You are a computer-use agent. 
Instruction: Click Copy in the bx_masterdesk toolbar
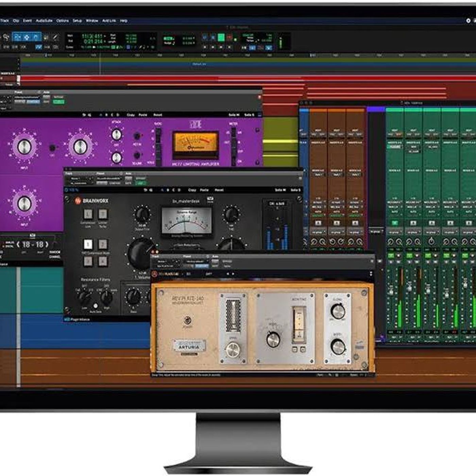192,190
